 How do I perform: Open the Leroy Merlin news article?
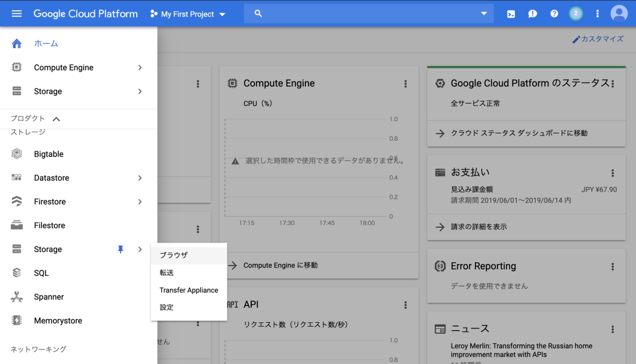click(x=522, y=350)
